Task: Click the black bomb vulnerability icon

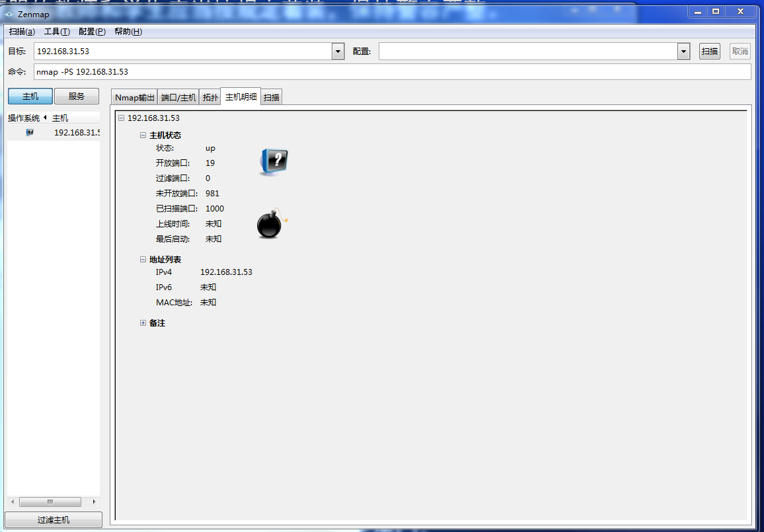Action: click(272, 223)
